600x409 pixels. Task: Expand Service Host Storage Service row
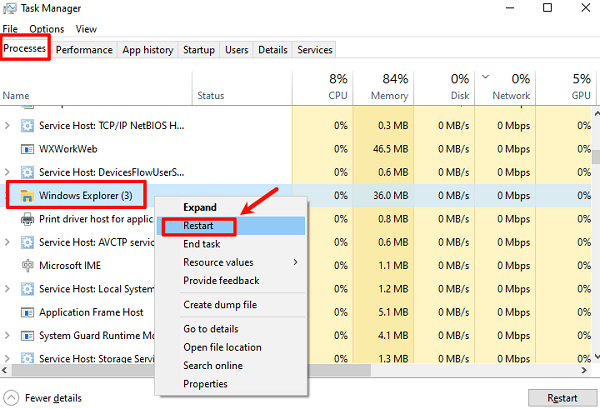pos(7,358)
